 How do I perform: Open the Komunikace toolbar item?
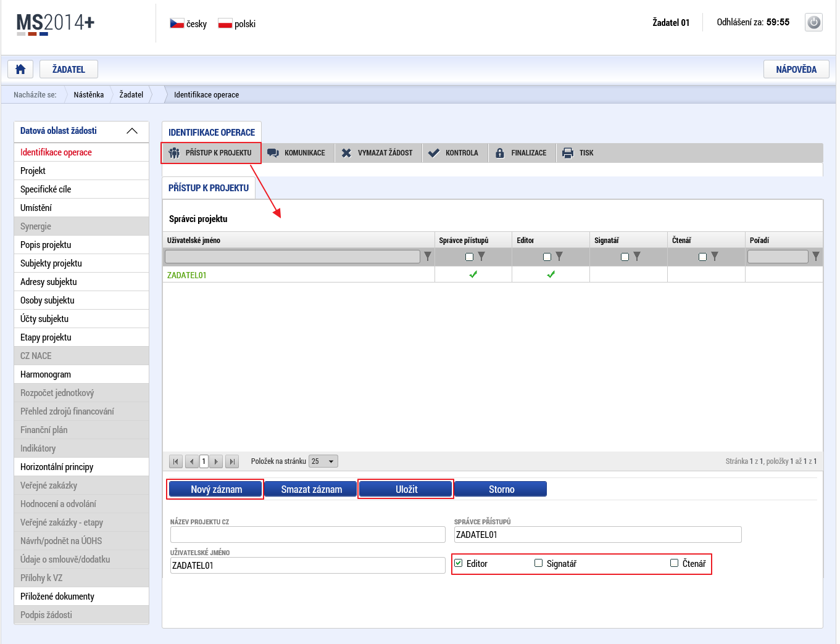coord(297,153)
